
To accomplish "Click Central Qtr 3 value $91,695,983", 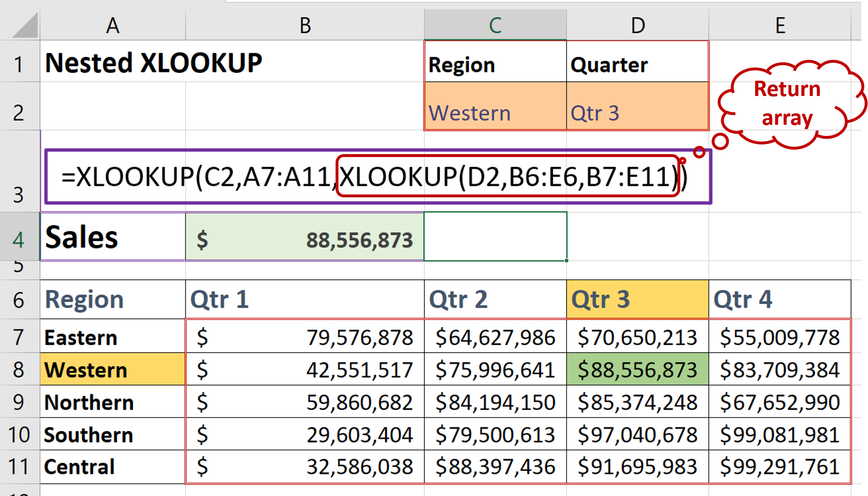I will [638, 467].
